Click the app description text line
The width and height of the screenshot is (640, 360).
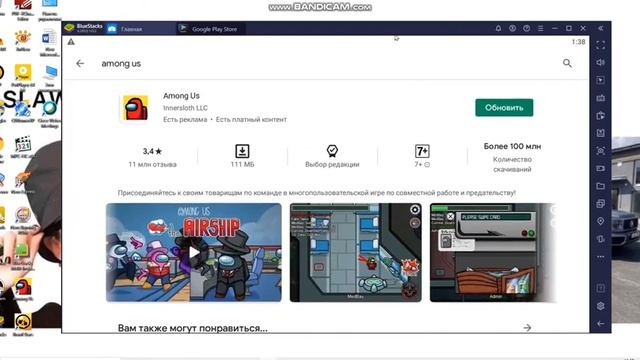click(x=316, y=193)
